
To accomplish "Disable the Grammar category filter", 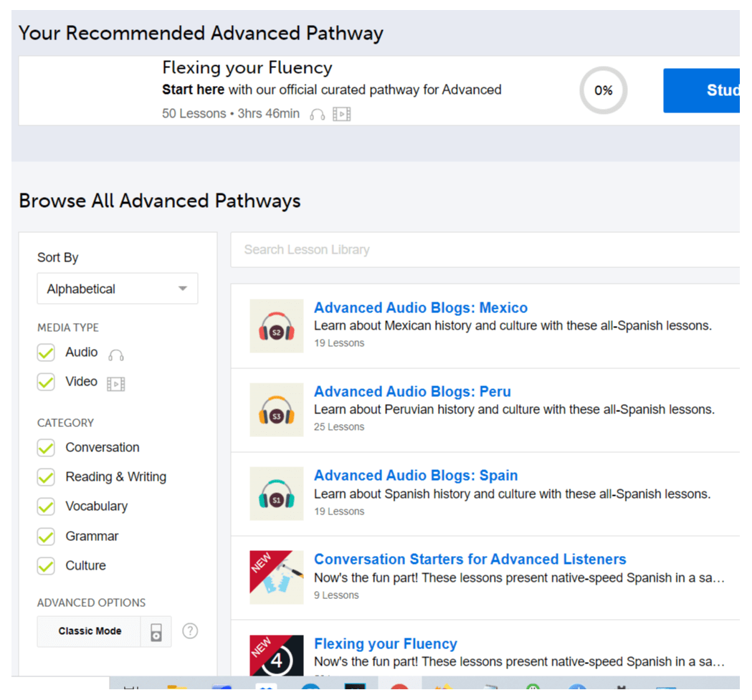I will coord(46,537).
